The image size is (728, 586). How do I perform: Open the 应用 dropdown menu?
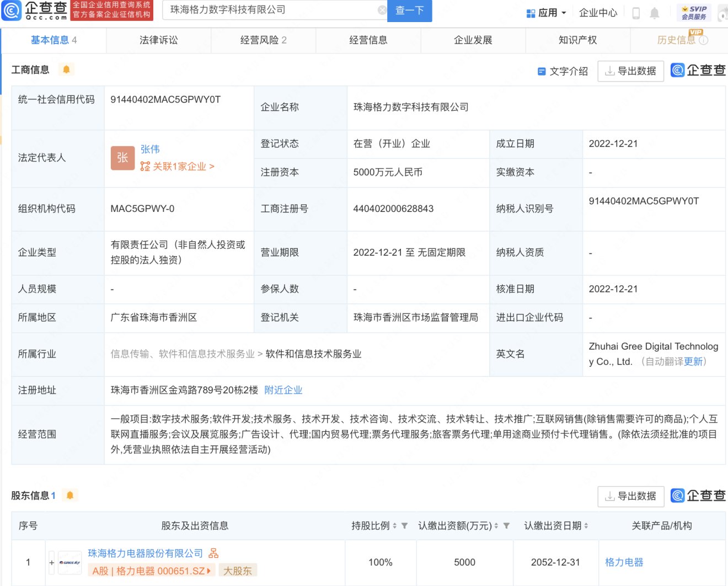point(547,13)
